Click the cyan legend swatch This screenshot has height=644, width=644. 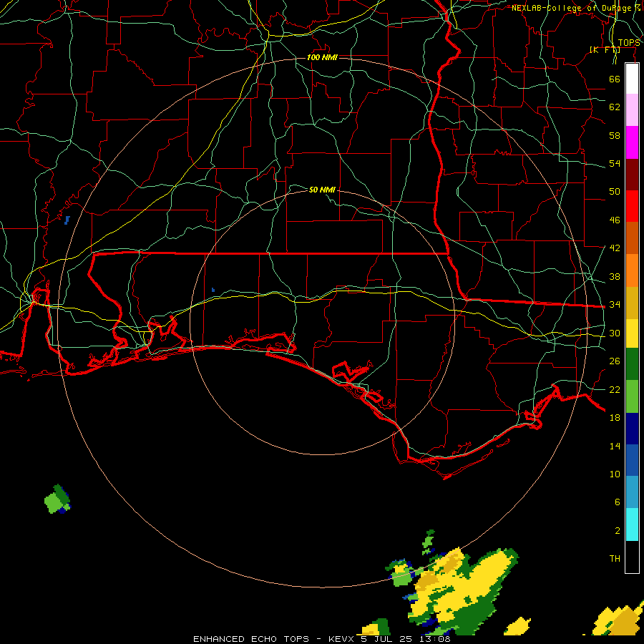tap(632, 525)
